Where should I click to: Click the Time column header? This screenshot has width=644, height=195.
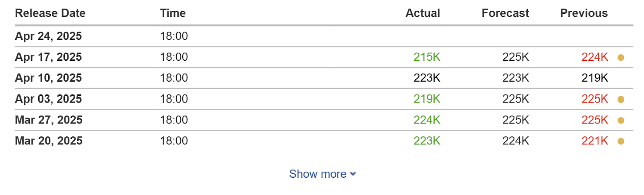pos(173,13)
